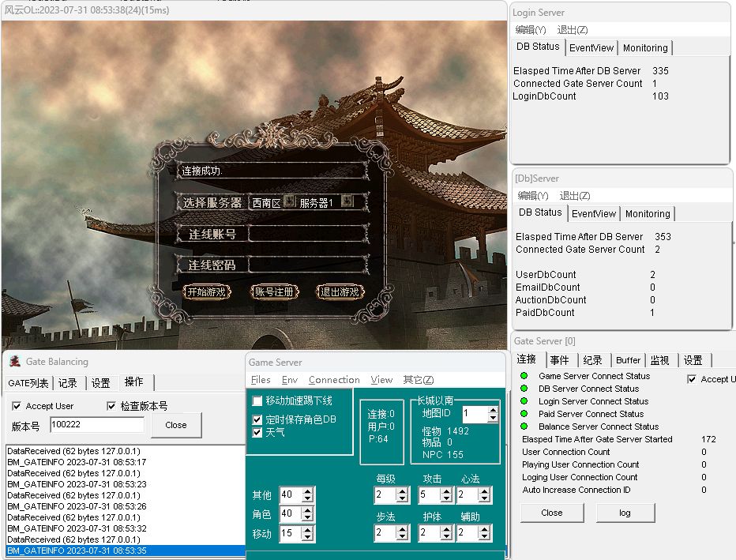This screenshot has height=560, width=736.
Task: Switch to the EventView tab in Login Server
Action: 591,48
